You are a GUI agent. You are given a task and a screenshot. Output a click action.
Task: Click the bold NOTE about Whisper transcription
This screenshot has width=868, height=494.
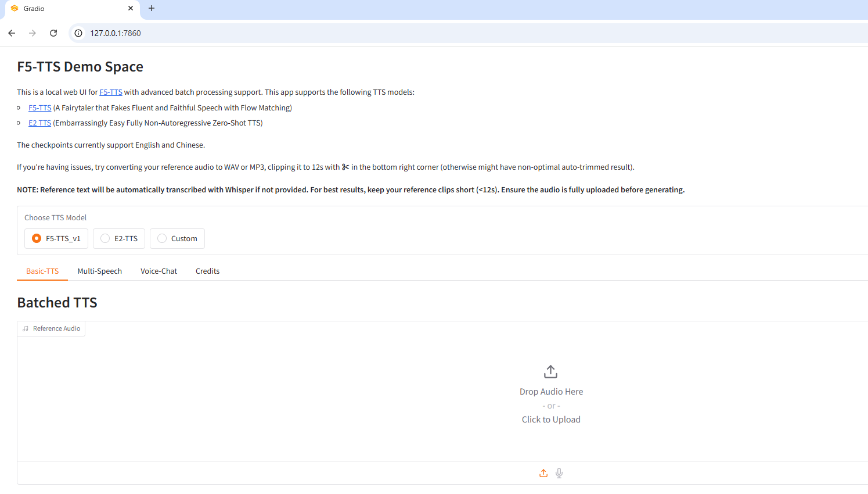click(x=351, y=189)
